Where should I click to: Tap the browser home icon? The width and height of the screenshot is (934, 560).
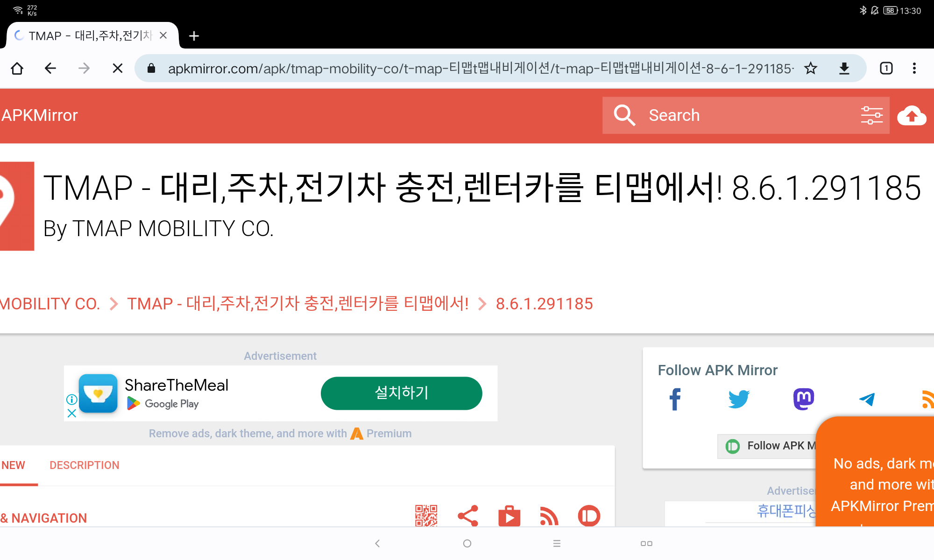pyautogui.click(x=17, y=69)
